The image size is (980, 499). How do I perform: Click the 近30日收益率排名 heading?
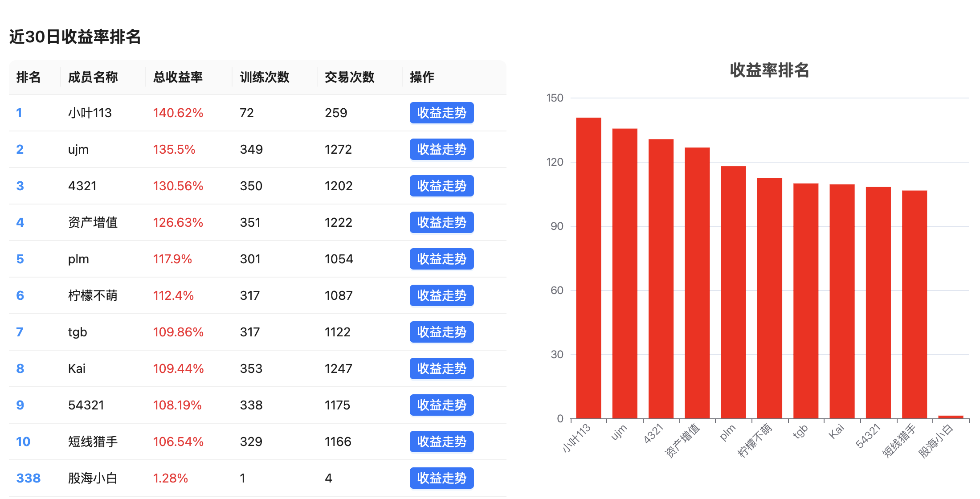75,37
